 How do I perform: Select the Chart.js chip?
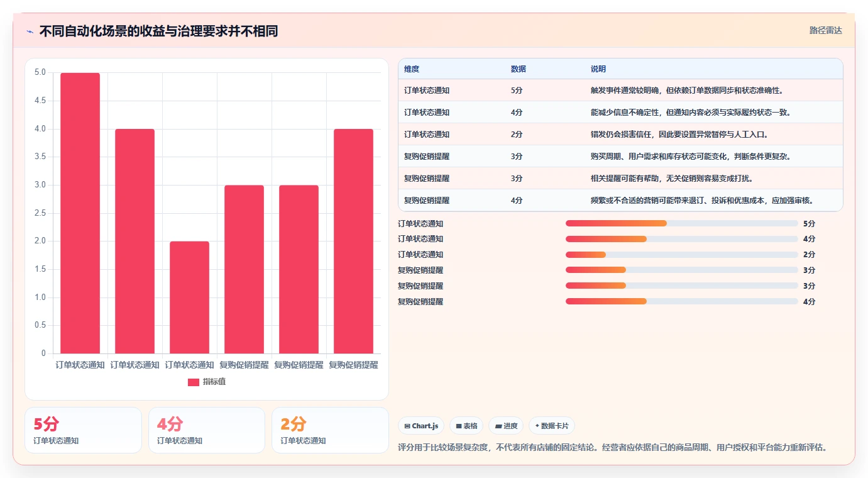[x=421, y=426]
